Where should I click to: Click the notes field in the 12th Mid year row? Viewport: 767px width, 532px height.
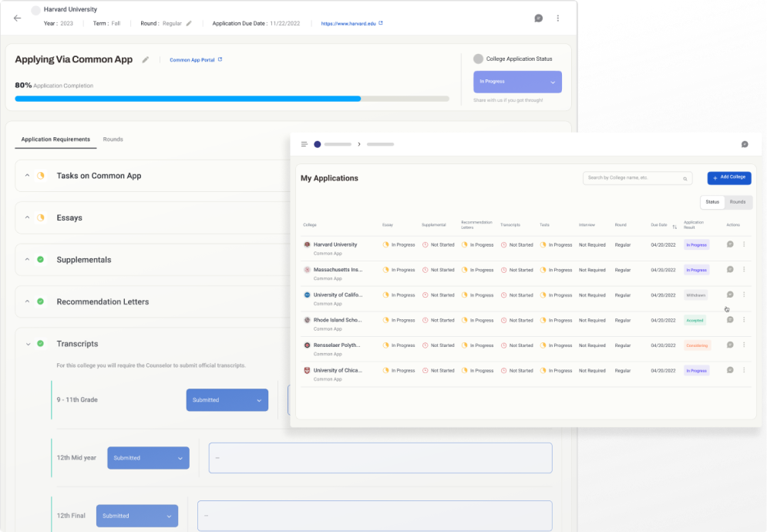pyautogui.click(x=381, y=458)
